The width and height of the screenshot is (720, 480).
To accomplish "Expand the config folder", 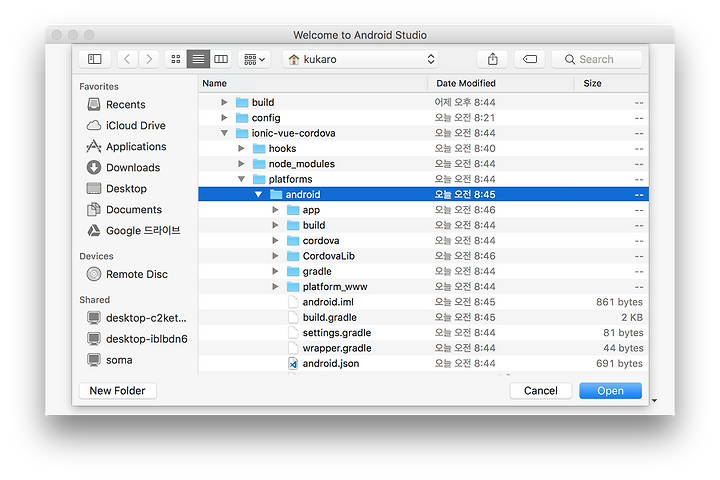I will tap(224, 118).
